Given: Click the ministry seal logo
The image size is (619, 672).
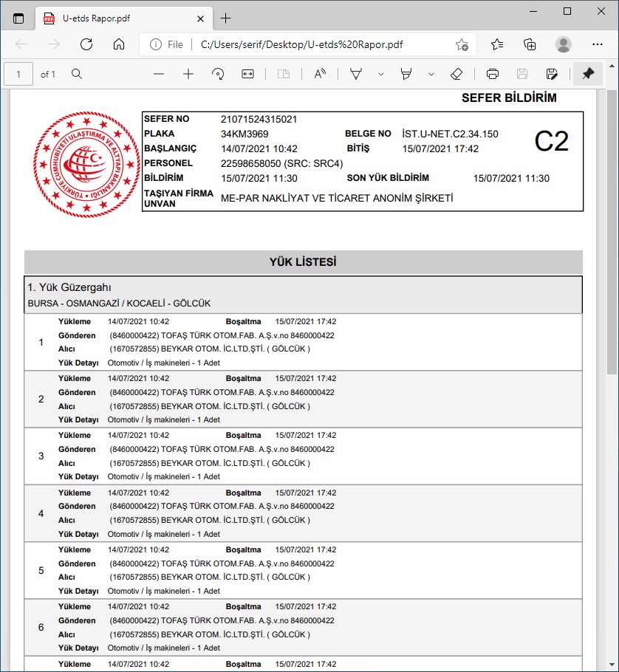Looking at the screenshot, I should coord(87,164).
